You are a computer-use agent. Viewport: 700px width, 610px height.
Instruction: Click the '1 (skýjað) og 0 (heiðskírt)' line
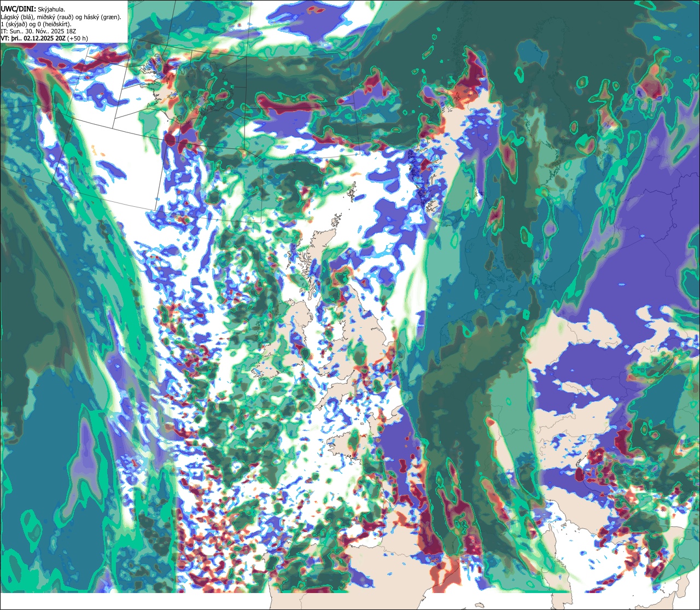pyautogui.click(x=36, y=24)
